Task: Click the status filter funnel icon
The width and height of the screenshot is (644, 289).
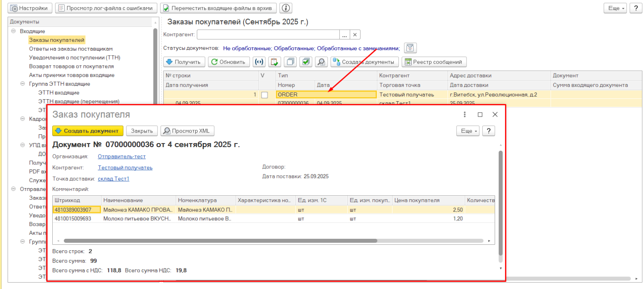Action: coord(410,48)
